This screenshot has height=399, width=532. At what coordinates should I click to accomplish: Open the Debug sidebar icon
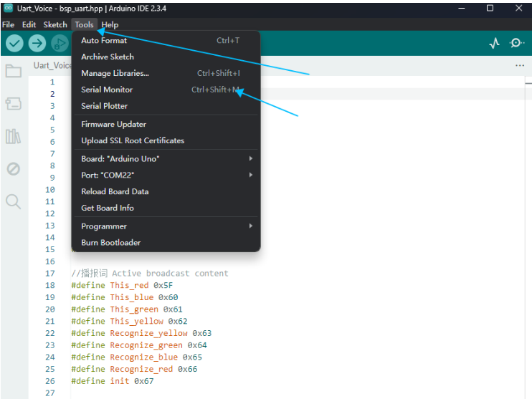pos(13,168)
